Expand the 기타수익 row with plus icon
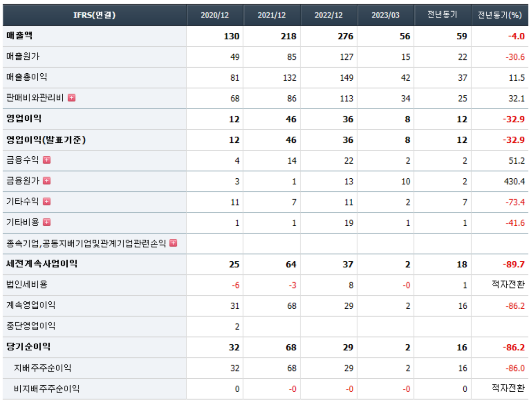This screenshot has width=532, height=406. (47, 201)
